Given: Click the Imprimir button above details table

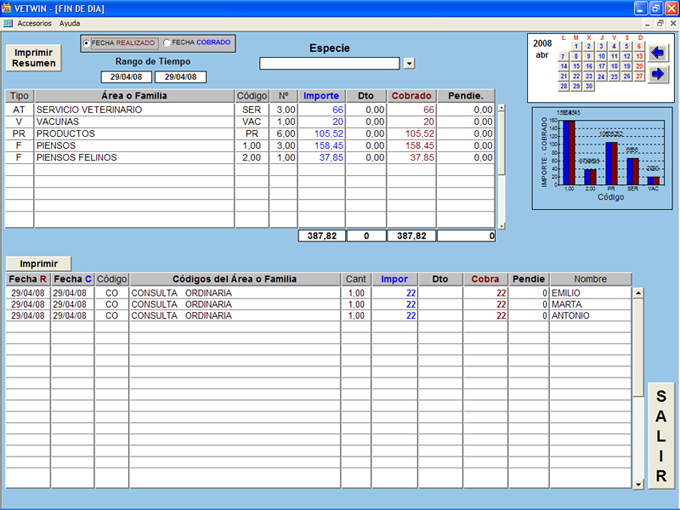Looking at the screenshot, I should (x=39, y=264).
